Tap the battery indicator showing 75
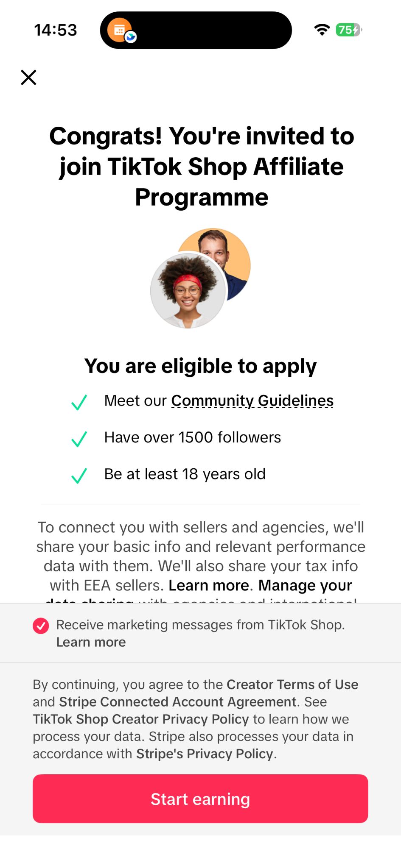The width and height of the screenshot is (401, 868). tap(349, 30)
